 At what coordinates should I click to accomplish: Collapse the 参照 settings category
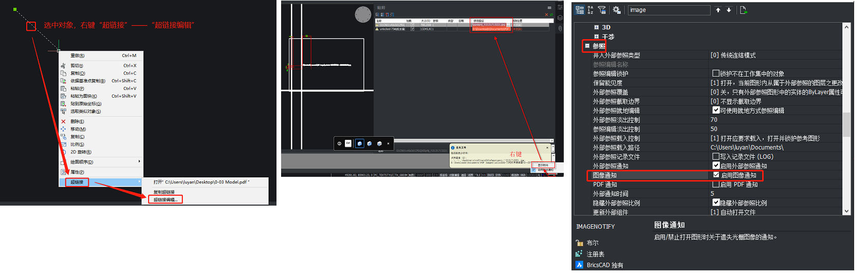click(587, 46)
